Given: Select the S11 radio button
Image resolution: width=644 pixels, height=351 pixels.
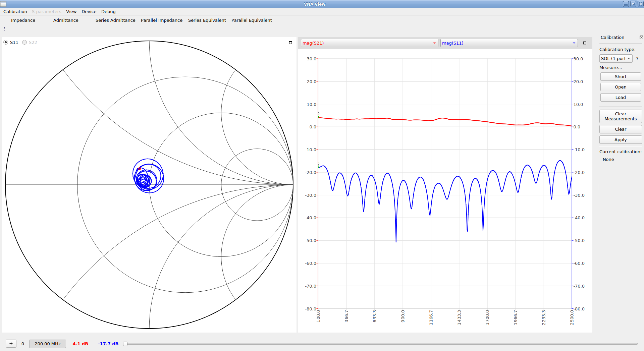Looking at the screenshot, I should pos(6,42).
